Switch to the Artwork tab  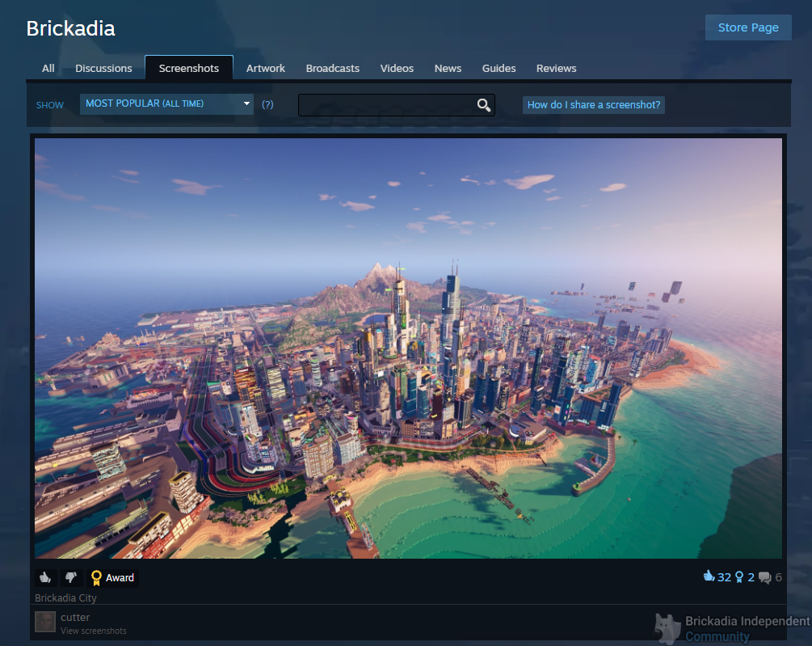point(265,69)
